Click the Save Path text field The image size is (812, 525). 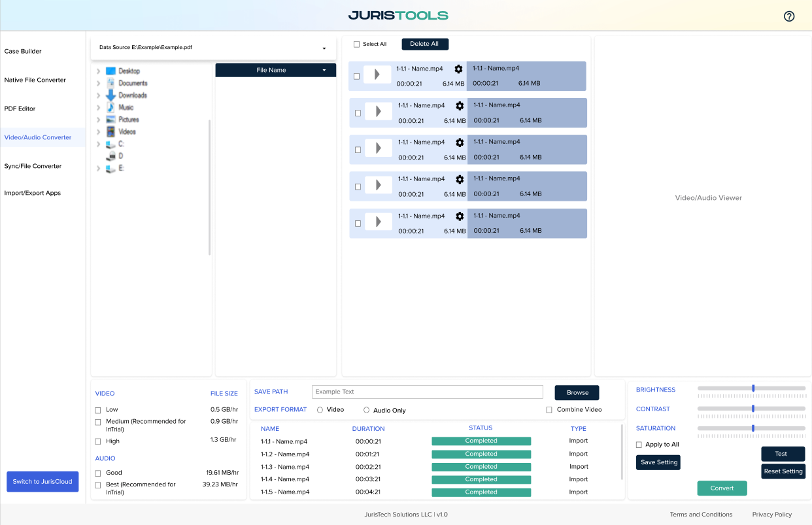click(427, 392)
